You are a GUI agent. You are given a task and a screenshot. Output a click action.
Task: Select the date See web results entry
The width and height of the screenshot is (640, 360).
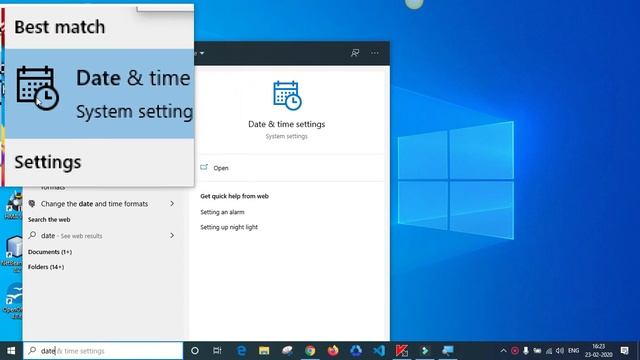tap(102, 236)
